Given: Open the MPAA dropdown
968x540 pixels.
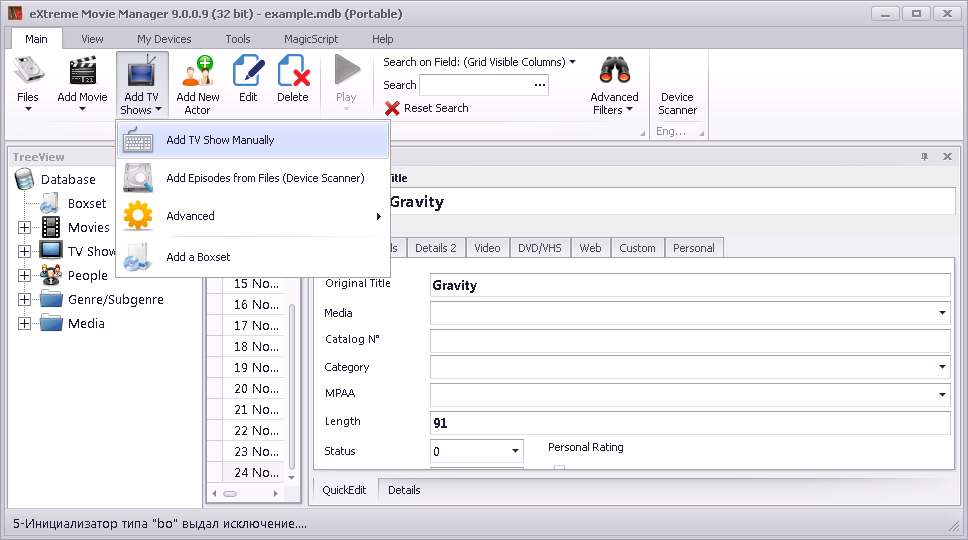Looking at the screenshot, I should coord(942,394).
